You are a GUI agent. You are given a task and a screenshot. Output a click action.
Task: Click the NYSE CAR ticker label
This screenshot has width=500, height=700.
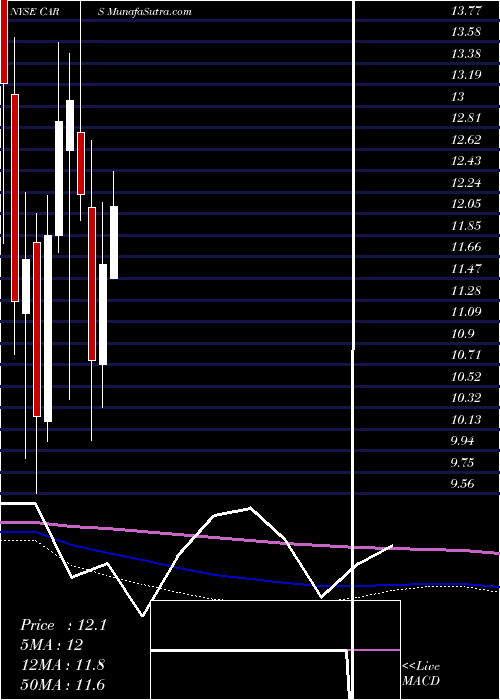(x=34, y=12)
